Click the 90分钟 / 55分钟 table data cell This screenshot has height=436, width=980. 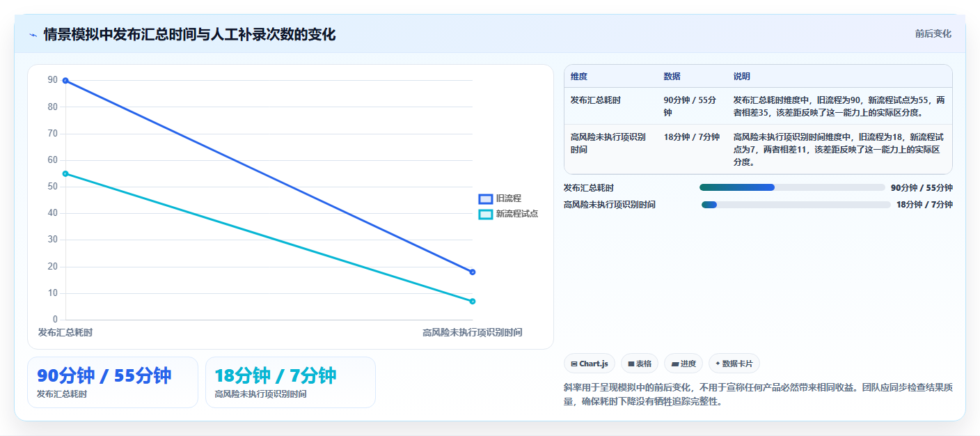tap(690, 107)
